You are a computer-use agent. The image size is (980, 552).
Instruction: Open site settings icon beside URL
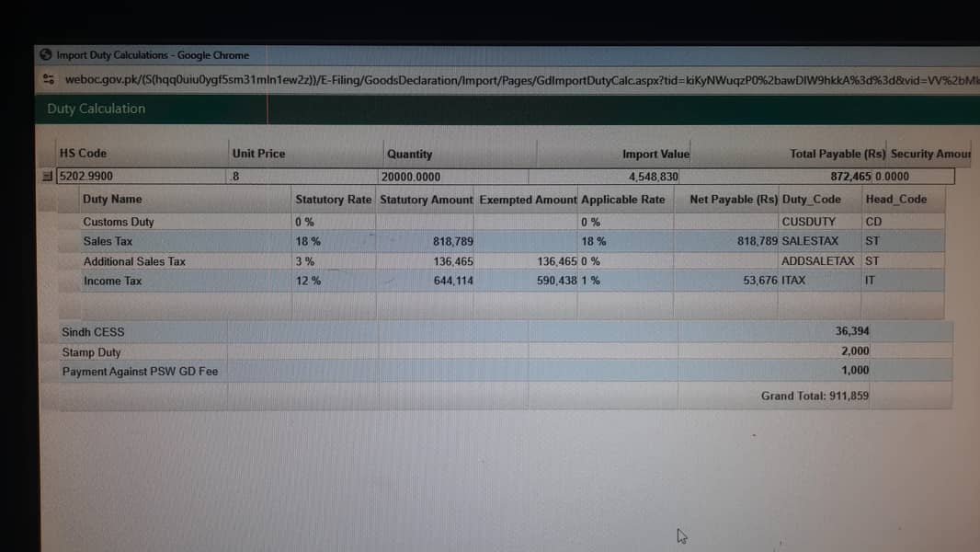[49, 79]
